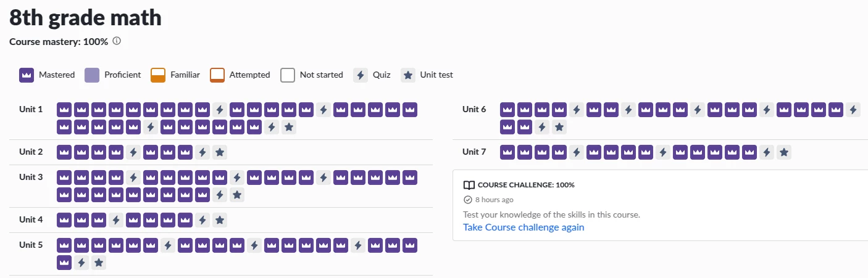
Task: Open the Unit 5 unit test star
Action: (x=98, y=263)
